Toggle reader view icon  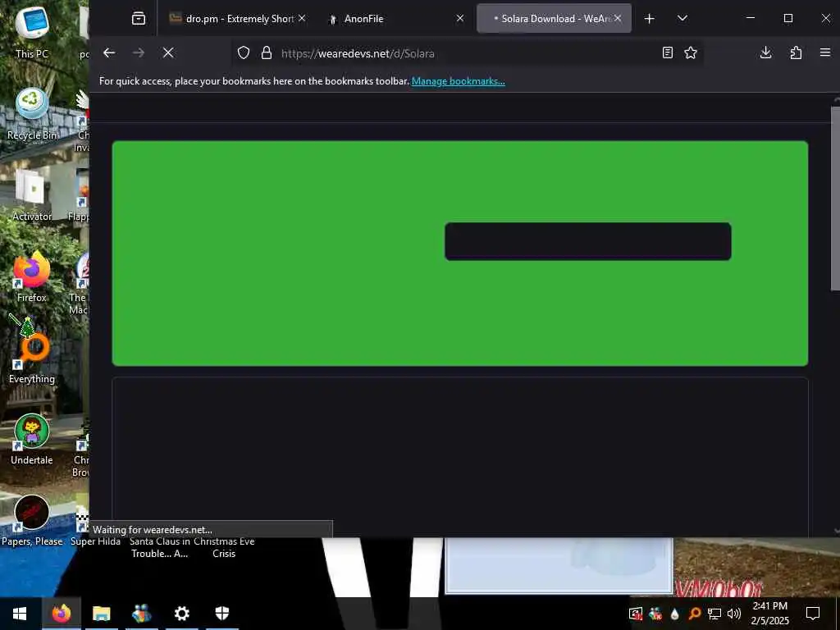tap(668, 53)
